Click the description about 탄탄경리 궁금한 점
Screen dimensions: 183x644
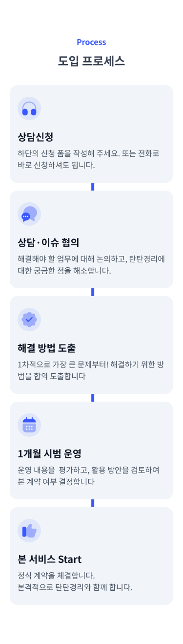coord(91,264)
